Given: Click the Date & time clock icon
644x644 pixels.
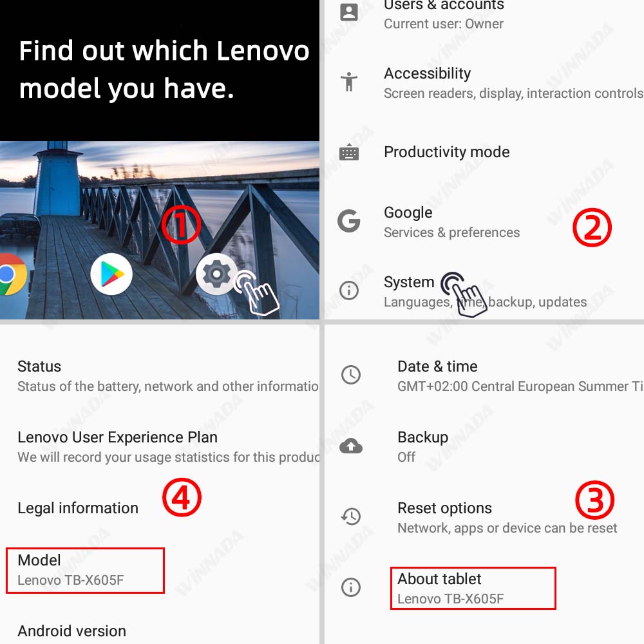Looking at the screenshot, I should click(x=351, y=375).
